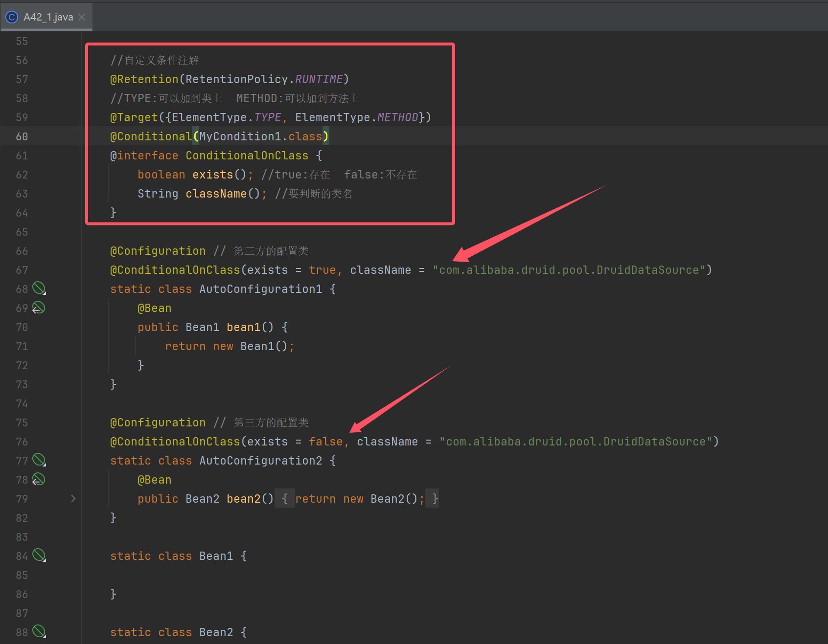The width and height of the screenshot is (828, 644).
Task: Click 'static class Bean1' declaration
Action: [x=171, y=556]
